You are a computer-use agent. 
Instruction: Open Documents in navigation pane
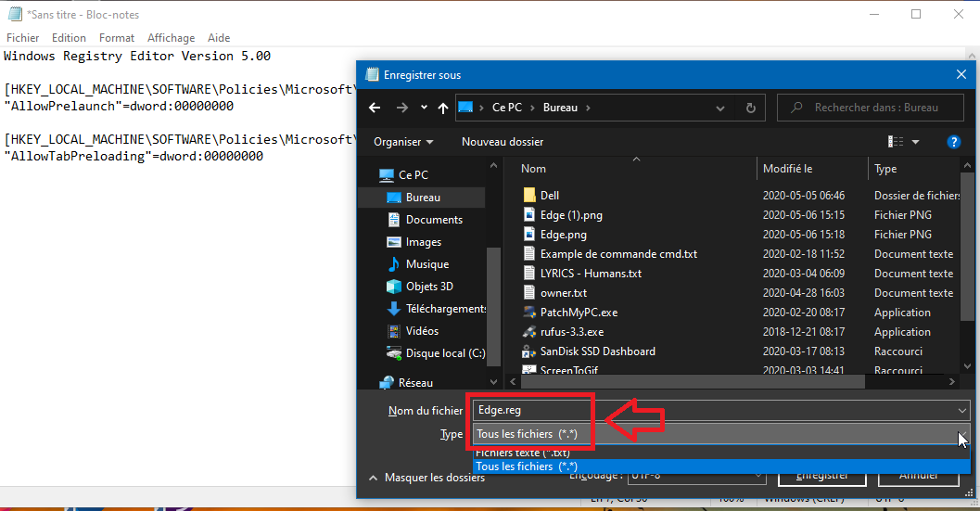(x=434, y=220)
